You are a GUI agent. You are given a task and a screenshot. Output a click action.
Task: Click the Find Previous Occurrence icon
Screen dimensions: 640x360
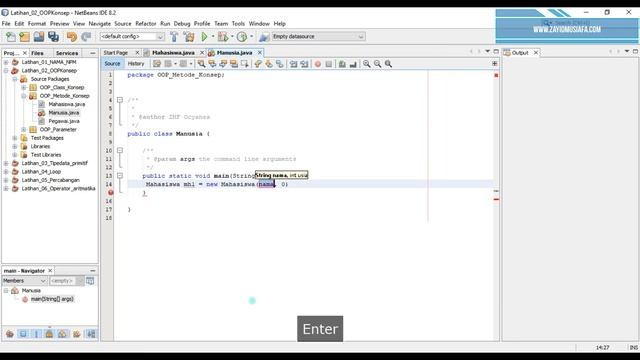click(x=212, y=64)
